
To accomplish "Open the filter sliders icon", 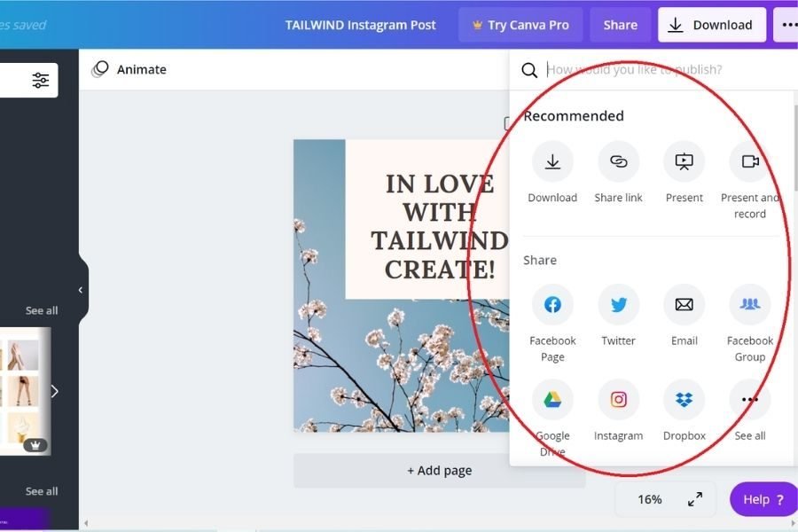I will click(x=41, y=81).
